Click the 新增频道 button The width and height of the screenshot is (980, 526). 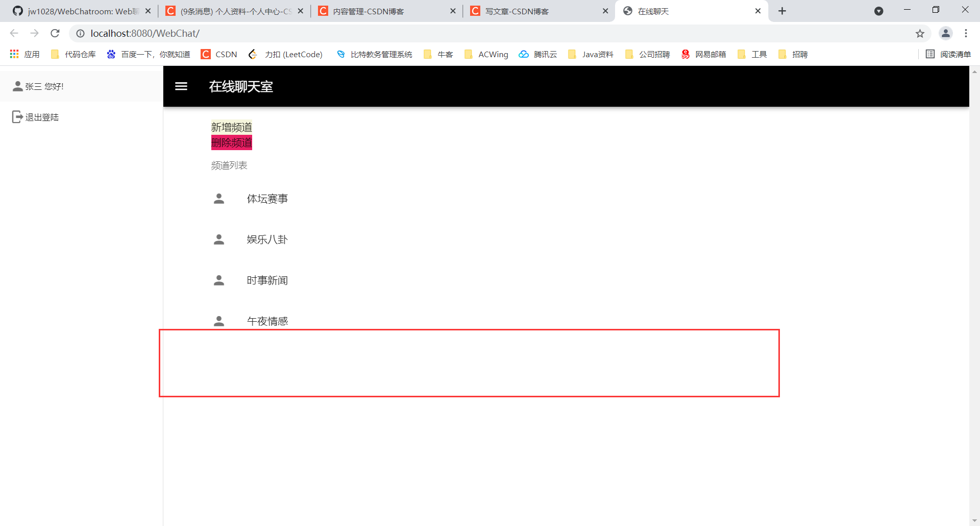[x=231, y=127]
